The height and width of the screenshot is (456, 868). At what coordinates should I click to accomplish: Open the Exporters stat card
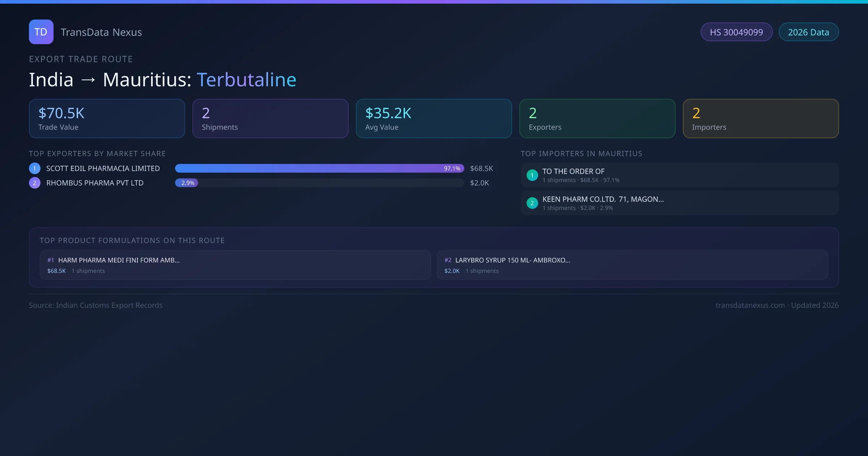pyautogui.click(x=597, y=119)
